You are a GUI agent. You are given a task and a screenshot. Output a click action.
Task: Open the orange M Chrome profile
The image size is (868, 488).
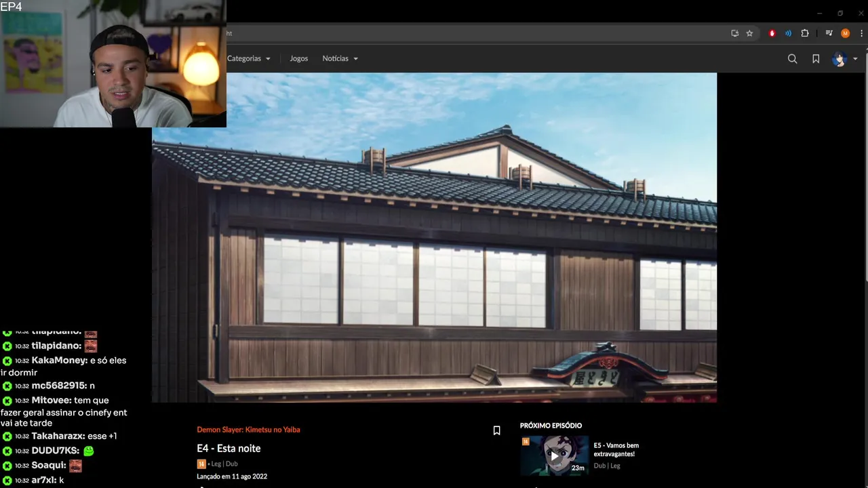tap(845, 33)
